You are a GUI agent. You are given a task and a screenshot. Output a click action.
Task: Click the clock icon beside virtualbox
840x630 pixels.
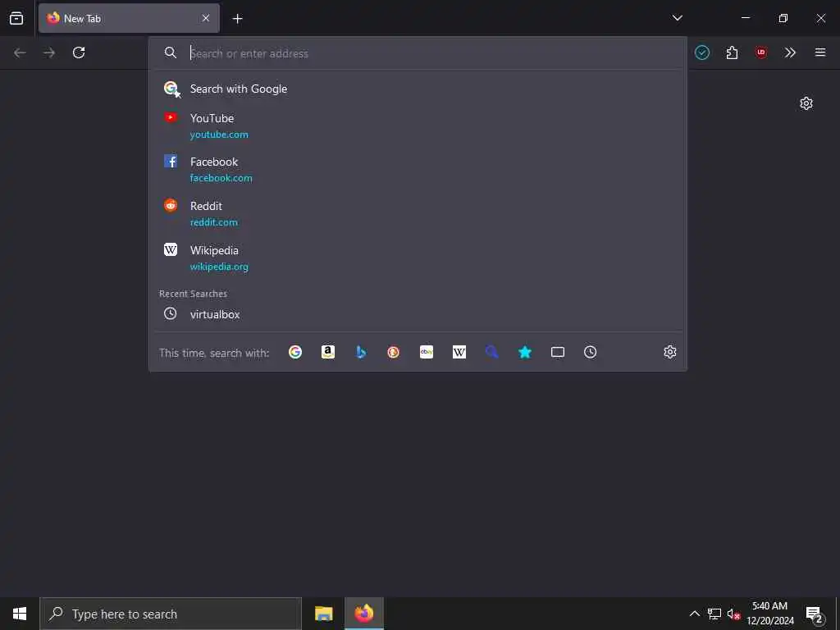pos(171,314)
